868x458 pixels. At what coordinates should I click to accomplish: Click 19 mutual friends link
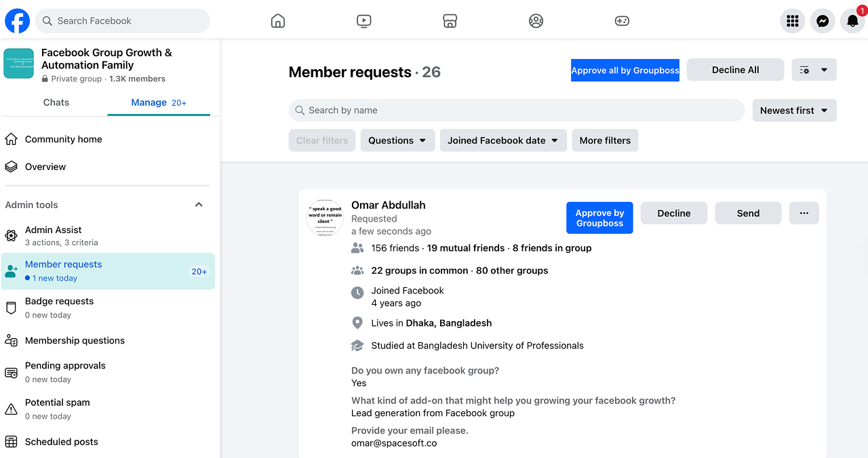(466, 248)
